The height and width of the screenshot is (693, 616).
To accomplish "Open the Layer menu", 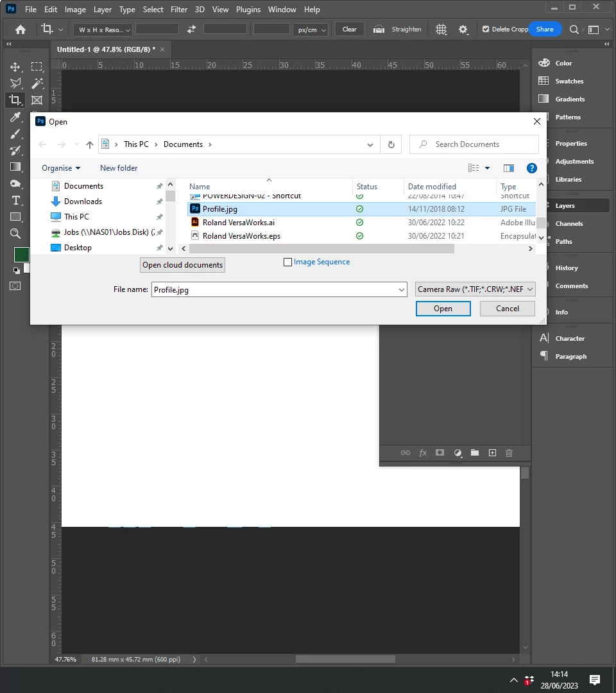I will 103,9.
